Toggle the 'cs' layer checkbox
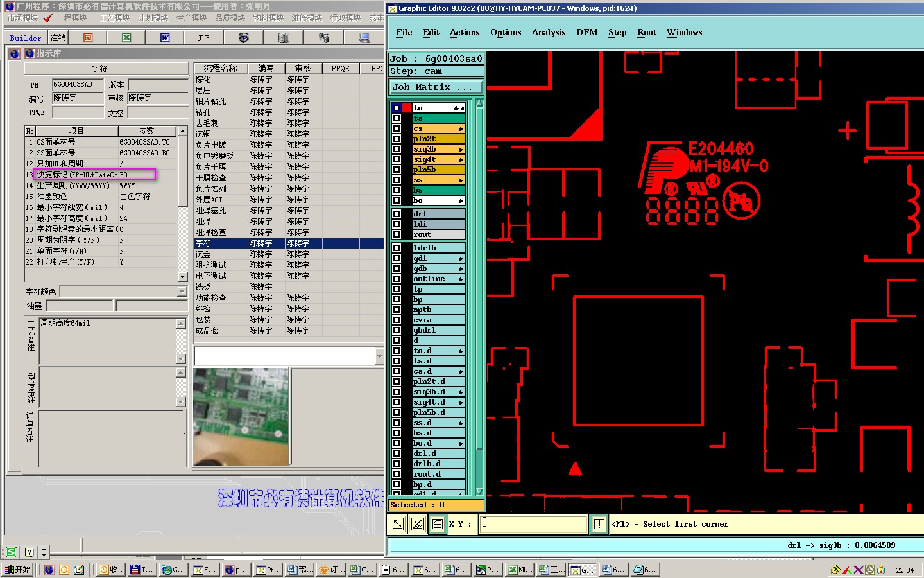This screenshot has width=924, height=578. pos(397,128)
